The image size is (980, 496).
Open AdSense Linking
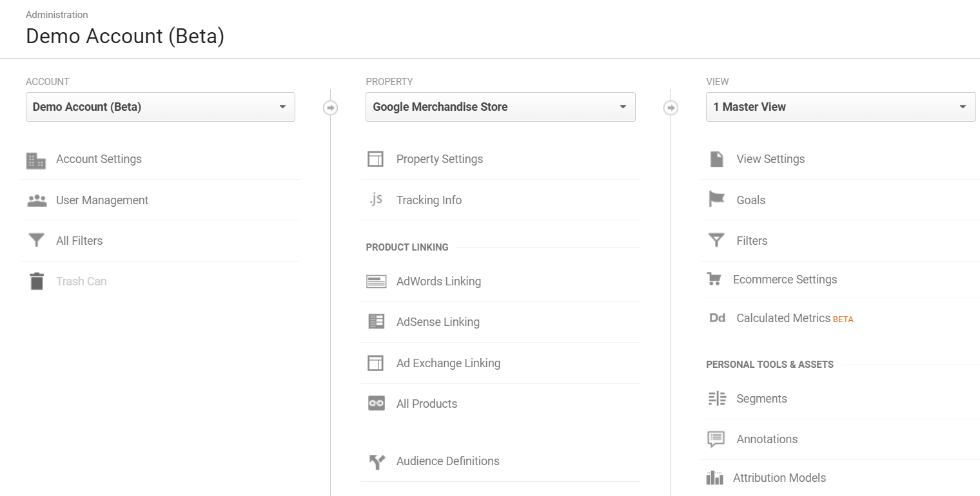438,322
